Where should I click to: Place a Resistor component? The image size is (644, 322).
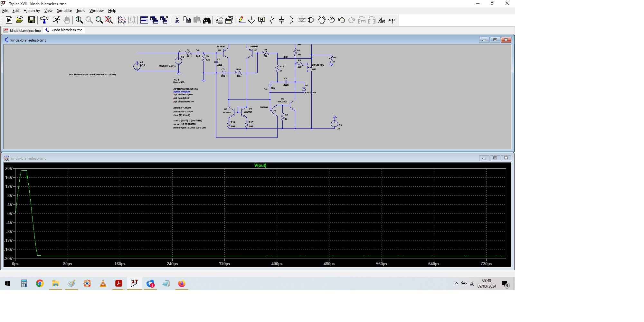coord(272,20)
